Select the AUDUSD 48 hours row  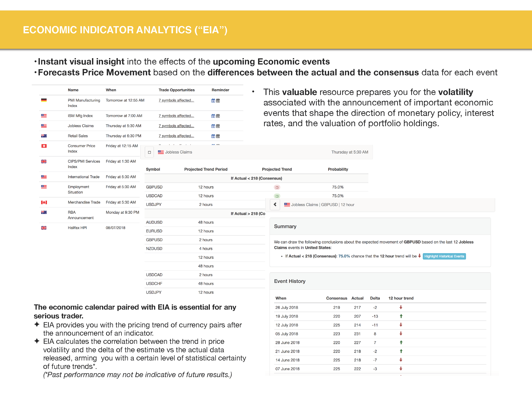click(x=205, y=222)
